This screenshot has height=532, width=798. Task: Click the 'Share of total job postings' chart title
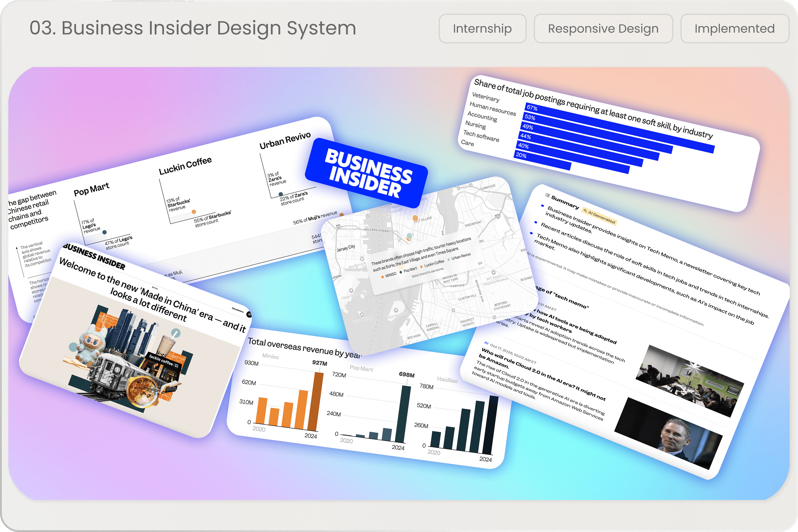click(593, 108)
